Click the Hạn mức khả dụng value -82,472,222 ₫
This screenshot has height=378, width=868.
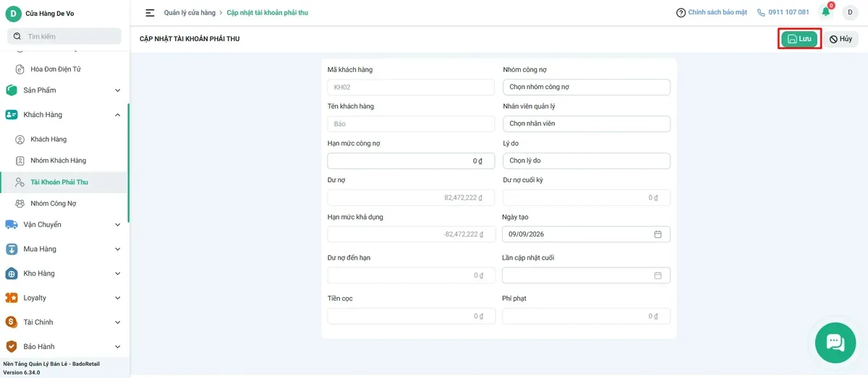point(461,234)
